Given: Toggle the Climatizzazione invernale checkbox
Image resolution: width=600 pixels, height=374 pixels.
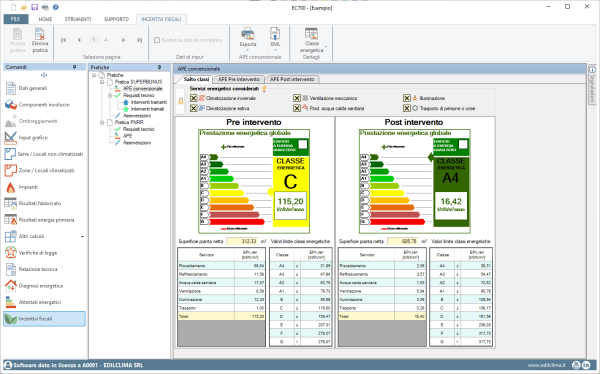Looking at the screenshot, I should (x=193, y=98).
